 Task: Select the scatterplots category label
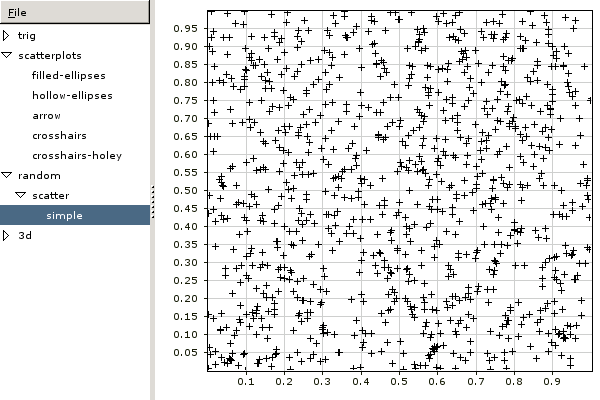coord(50,56)
